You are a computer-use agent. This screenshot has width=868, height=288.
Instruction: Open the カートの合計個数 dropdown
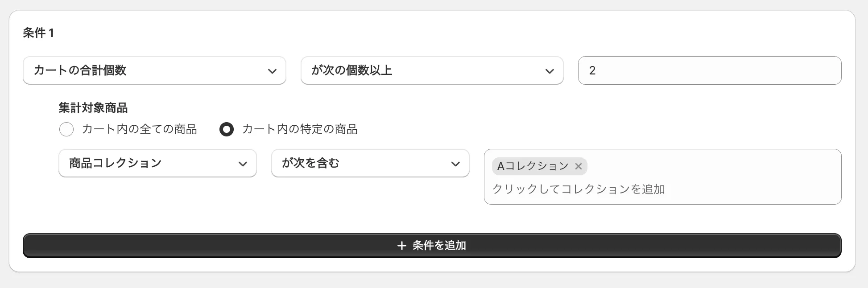click(154, 70)
